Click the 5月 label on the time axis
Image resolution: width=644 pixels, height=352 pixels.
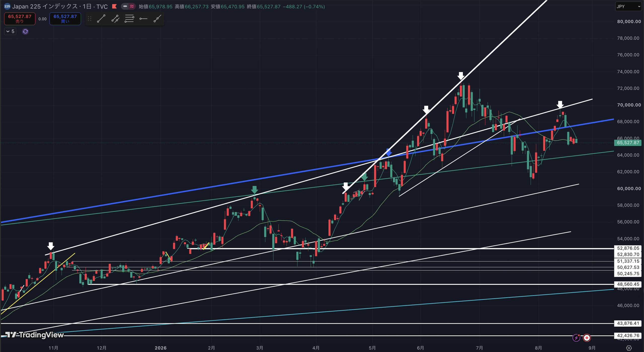[372, 348]
